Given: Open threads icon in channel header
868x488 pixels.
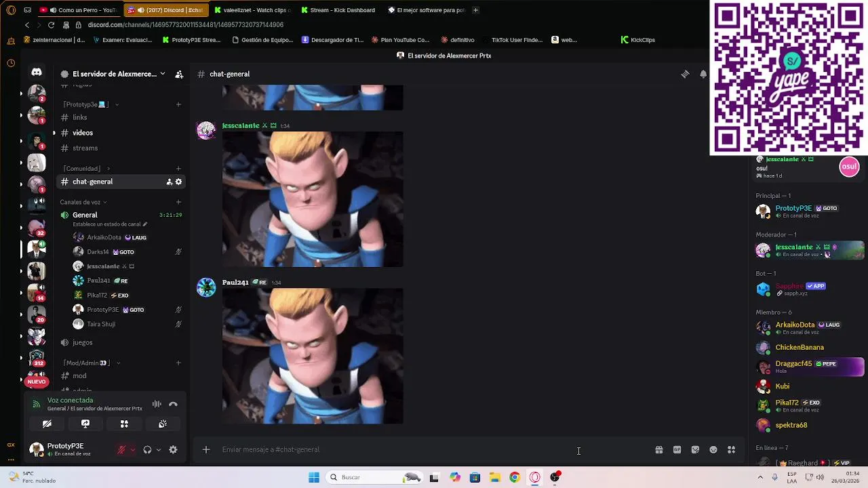Looking at the screenshot, I should (x=685, y=75).
